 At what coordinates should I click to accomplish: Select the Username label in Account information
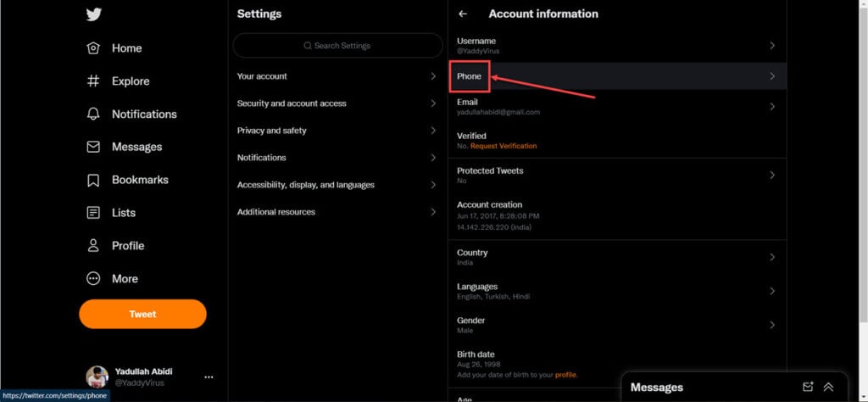[x=476, y=41]
